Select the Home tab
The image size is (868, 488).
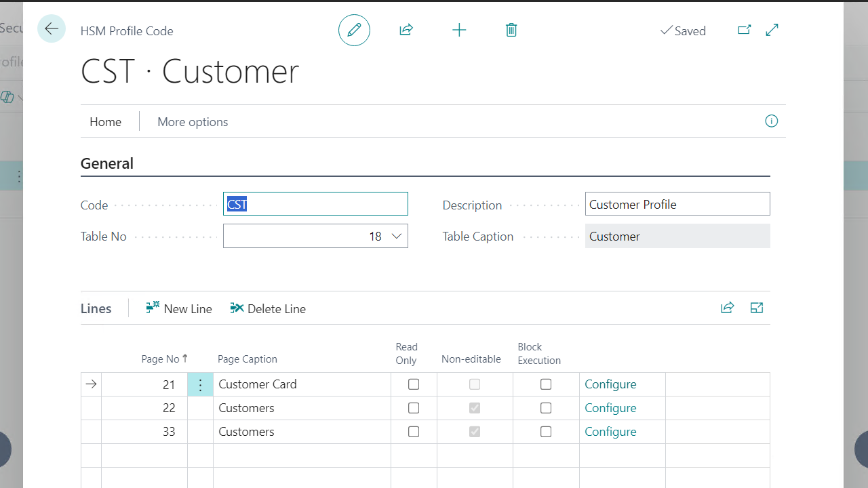(x=106, y=122)
